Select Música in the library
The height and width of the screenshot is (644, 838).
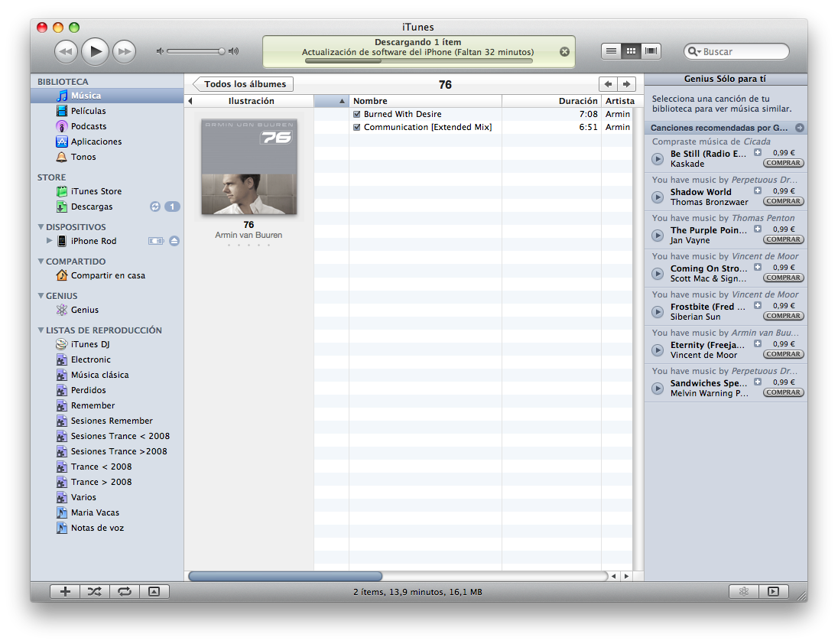point(107,96)
